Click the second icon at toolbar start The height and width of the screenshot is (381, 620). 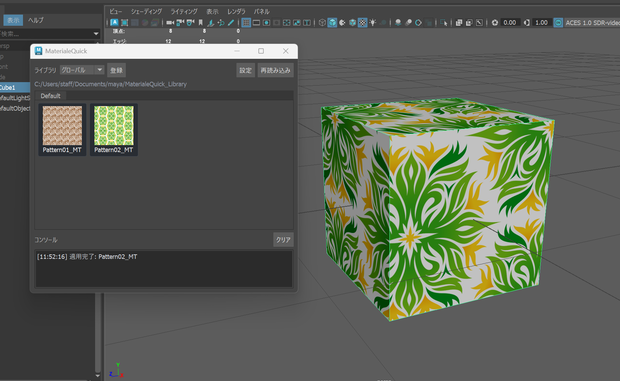click(125, 23)
